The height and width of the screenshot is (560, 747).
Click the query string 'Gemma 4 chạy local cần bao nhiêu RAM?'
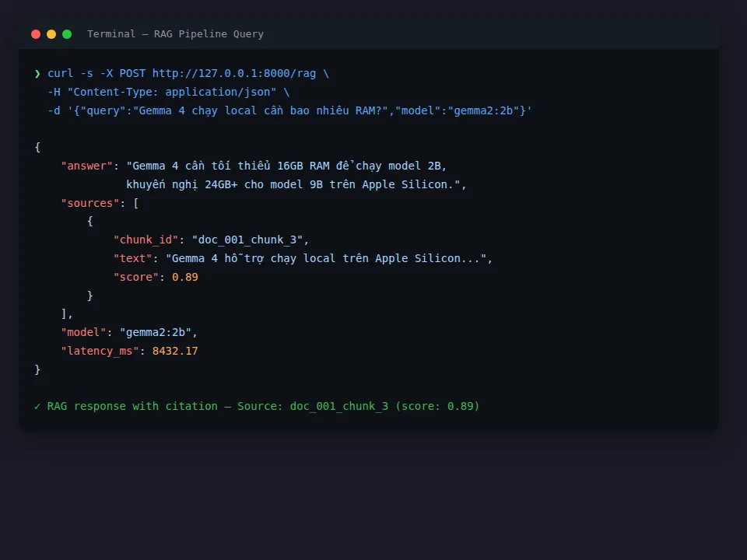coord(261,110)
